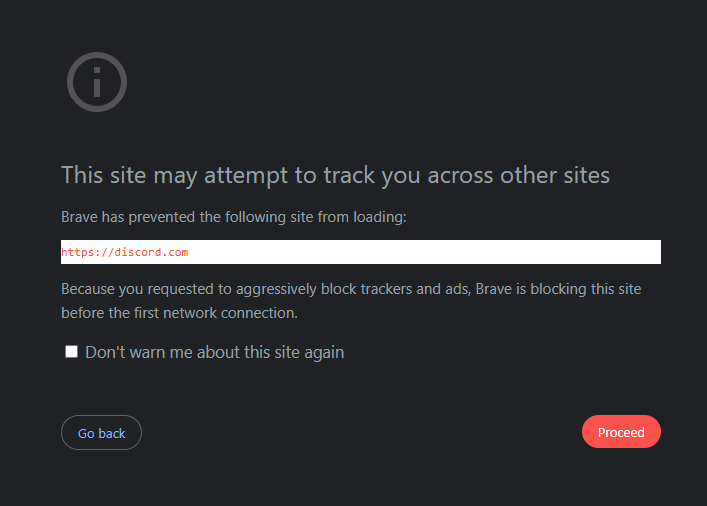This screenshot has width=707, height=506.
Task: Click the tracking warning heading
Action: coord(335,175)
